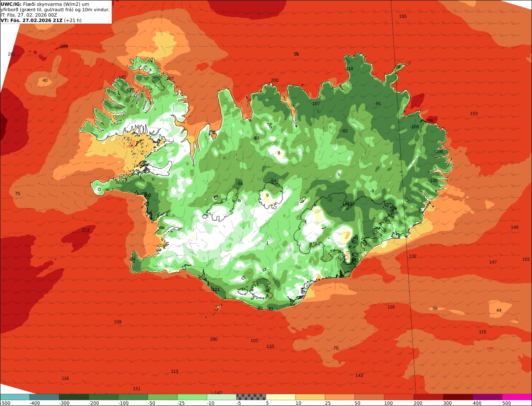Image resolution: width=532 pixels, height=406 pixels.
Task: Click the legend label 400
Action: (477, 403)
